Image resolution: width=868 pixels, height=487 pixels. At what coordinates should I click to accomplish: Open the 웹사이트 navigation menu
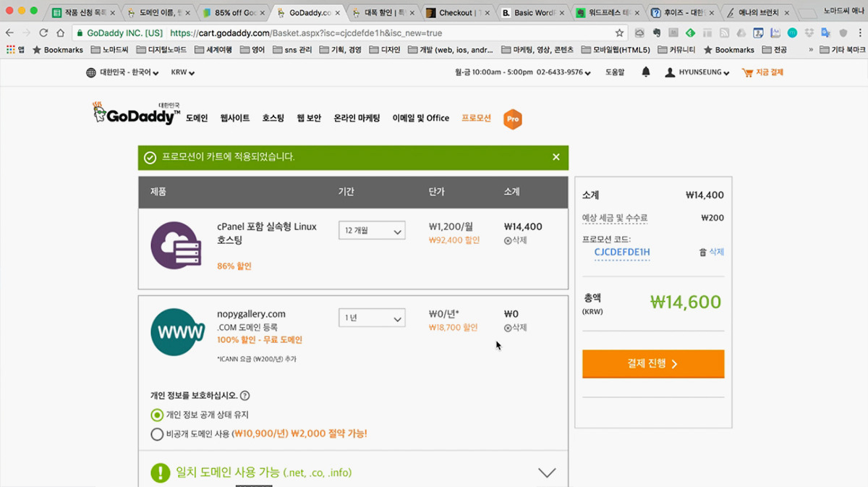point(235,118)
